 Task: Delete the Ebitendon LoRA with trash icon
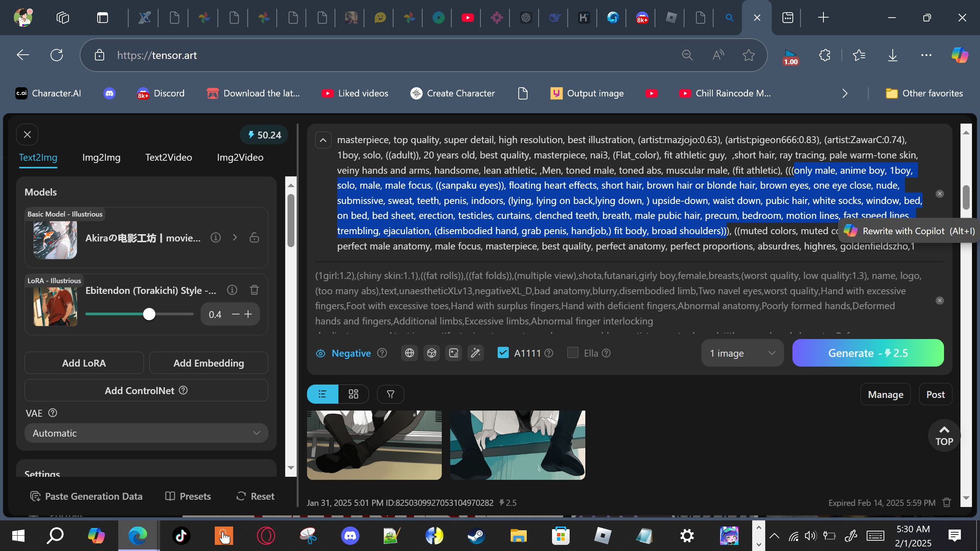[x=254, y=290]
